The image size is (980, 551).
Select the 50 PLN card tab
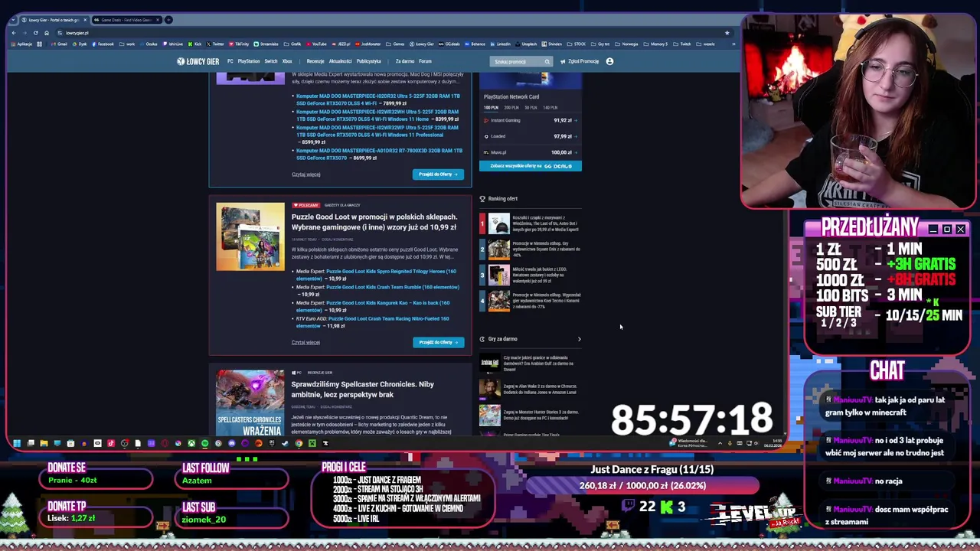531,108
